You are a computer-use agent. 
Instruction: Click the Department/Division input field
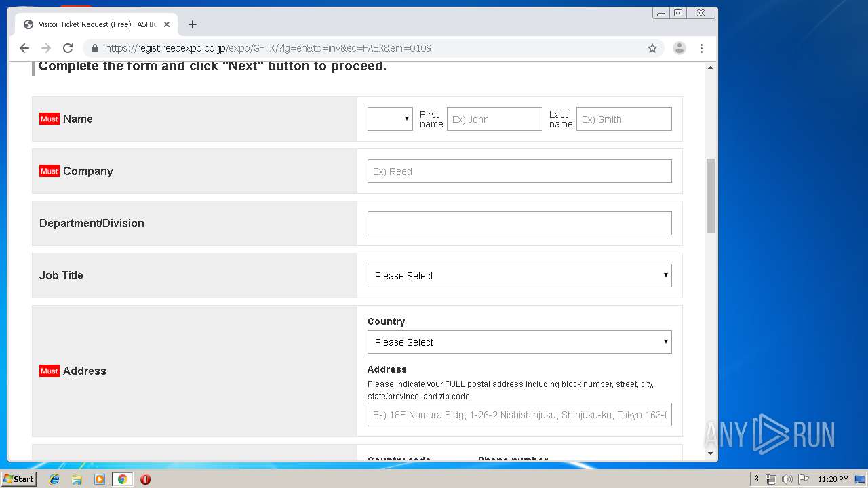(x=519, y=223)
